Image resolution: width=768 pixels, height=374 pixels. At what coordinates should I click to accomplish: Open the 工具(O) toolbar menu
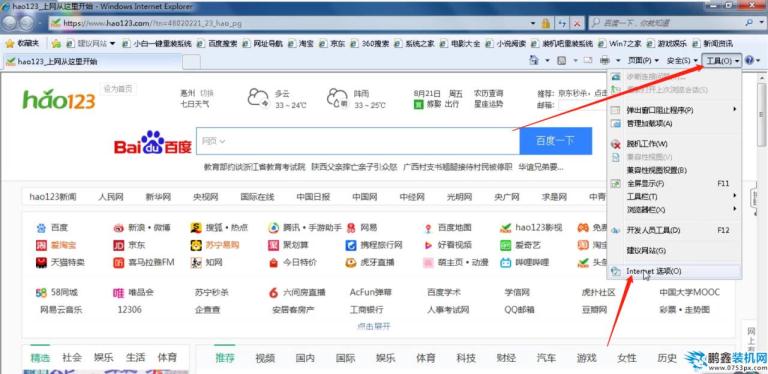tap(722, 60)
